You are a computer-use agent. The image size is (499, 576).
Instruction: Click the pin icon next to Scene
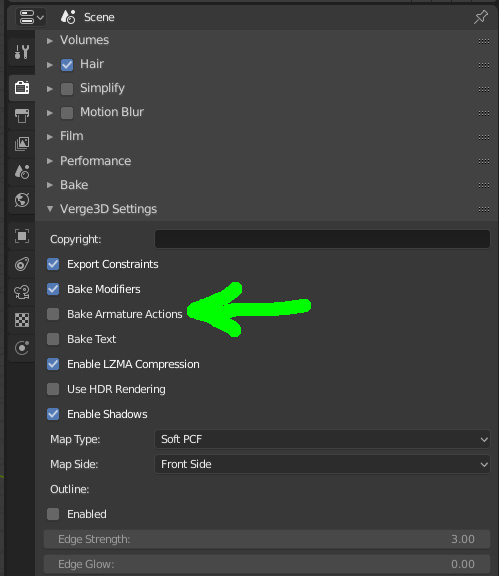[x=481, y=17]
